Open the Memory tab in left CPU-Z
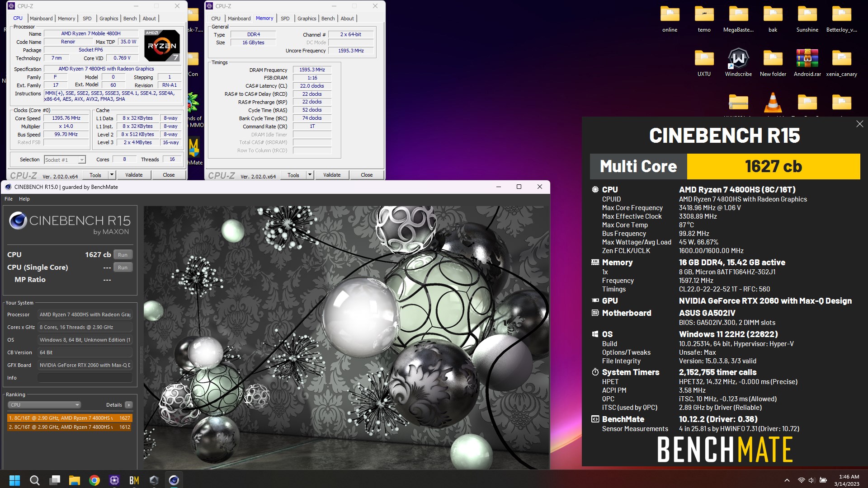This screenshot has width=868, height=488. tap(66, 19)
